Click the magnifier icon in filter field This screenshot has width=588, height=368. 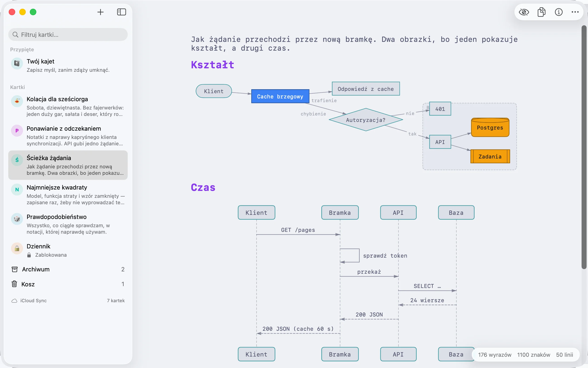pyautogui.click(x=15, y=34)
